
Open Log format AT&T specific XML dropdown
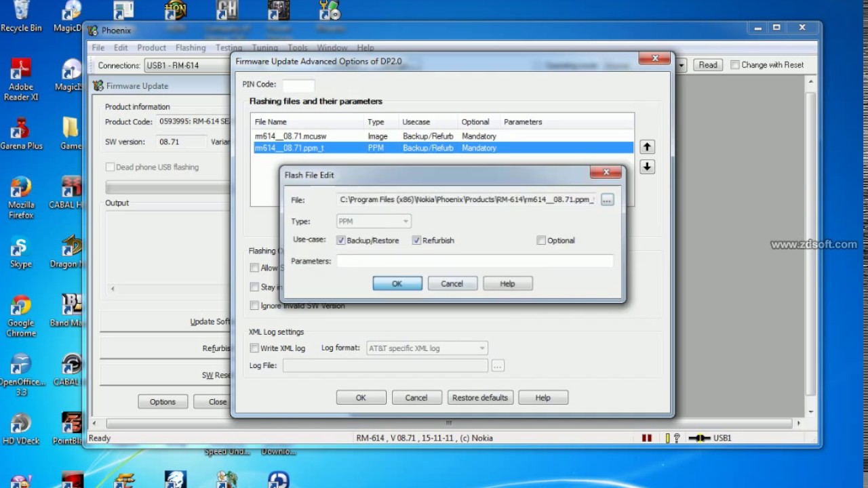(x=427, y=348)
